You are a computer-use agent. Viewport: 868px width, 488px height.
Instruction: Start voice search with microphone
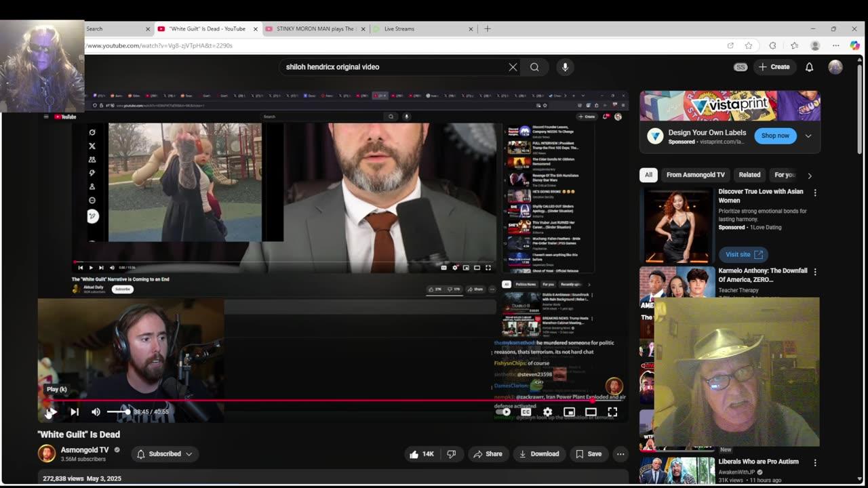(x=565, y=67)
